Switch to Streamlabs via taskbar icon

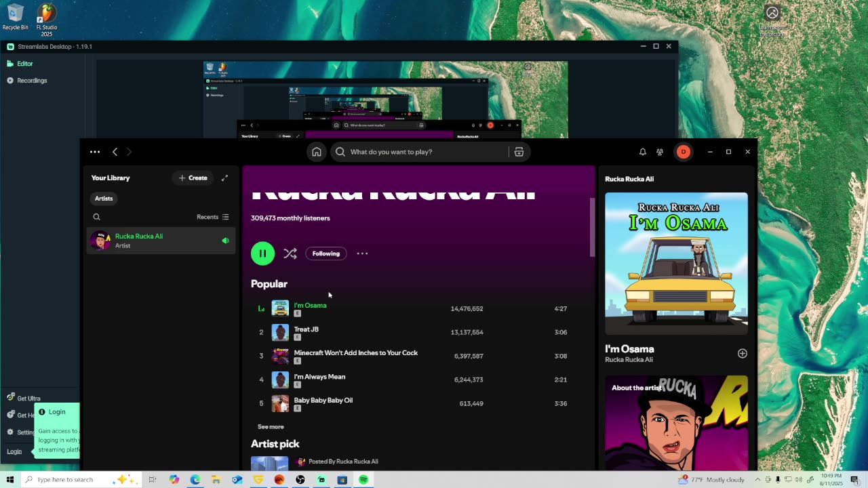click(x=321, y=480)
